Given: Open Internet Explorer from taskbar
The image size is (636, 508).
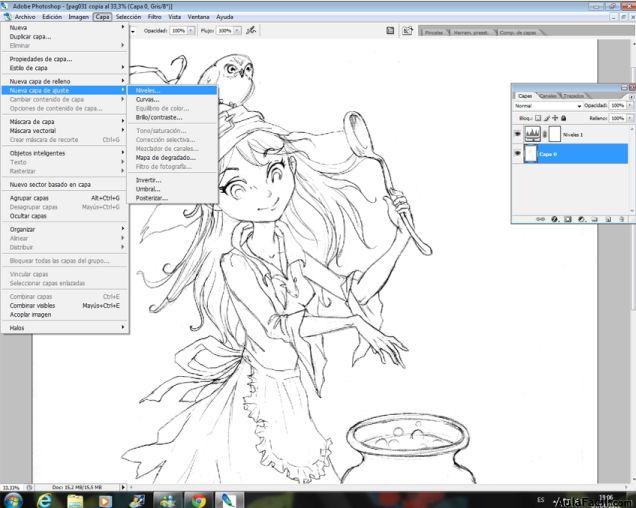Looking at the screenshot, I should 44,500.
